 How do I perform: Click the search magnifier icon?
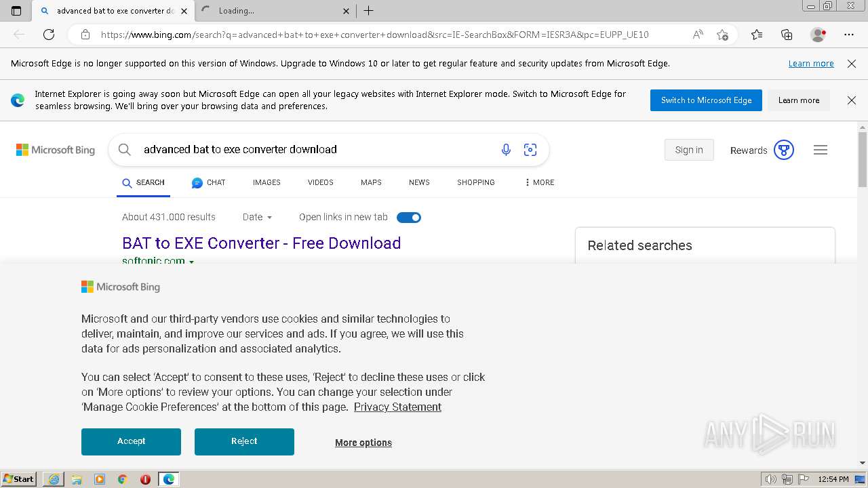click(124, 150)
